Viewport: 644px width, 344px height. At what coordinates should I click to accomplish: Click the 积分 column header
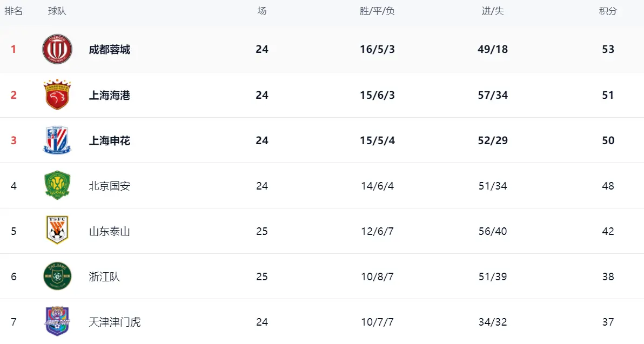pos(608,11)
